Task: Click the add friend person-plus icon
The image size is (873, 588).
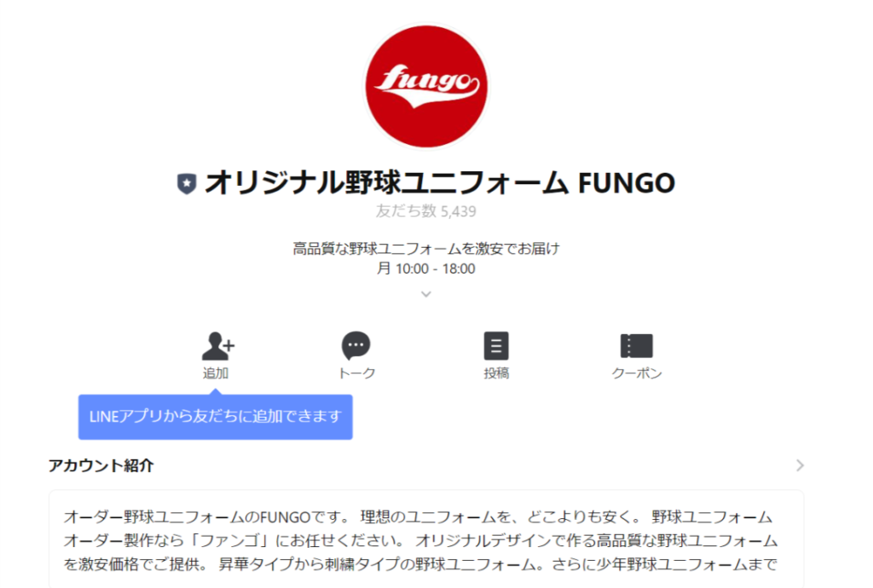Action: coord(217,346)
